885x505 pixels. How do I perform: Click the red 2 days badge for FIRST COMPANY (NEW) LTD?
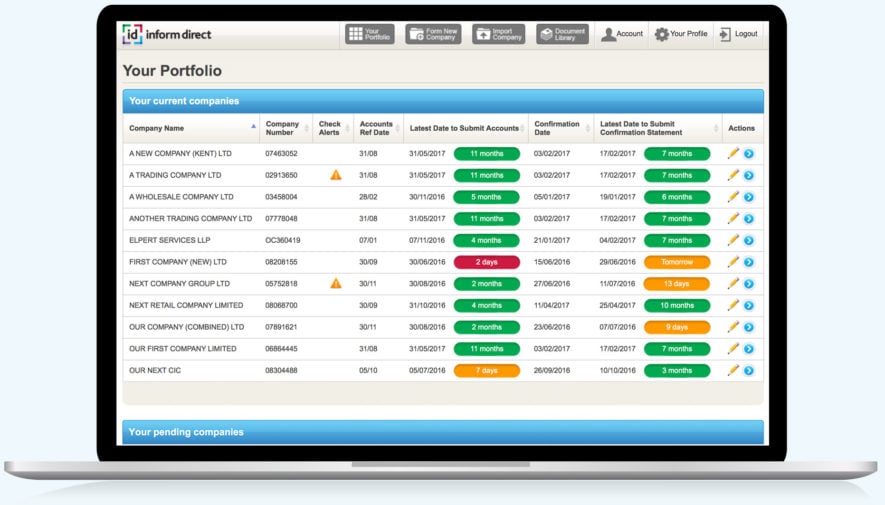click(x=486, y=262)
